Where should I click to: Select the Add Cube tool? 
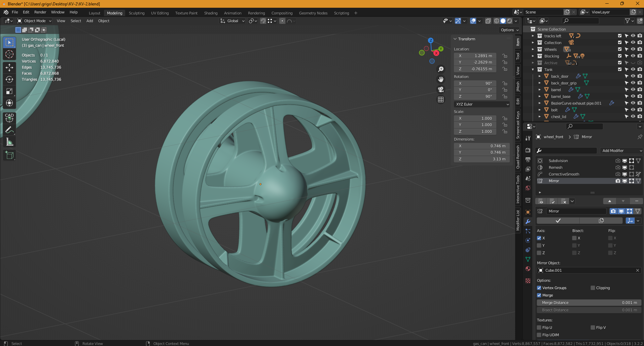[x=9, y=155]
